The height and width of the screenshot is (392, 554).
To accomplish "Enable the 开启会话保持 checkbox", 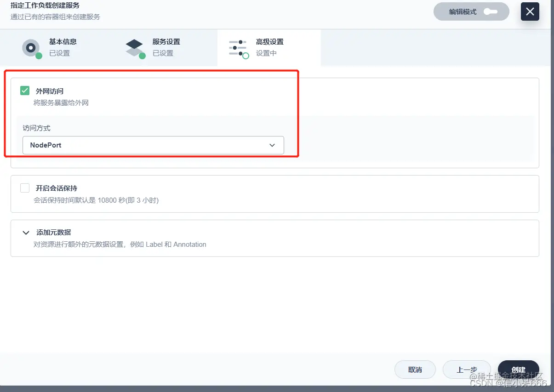I will (25, 188).
